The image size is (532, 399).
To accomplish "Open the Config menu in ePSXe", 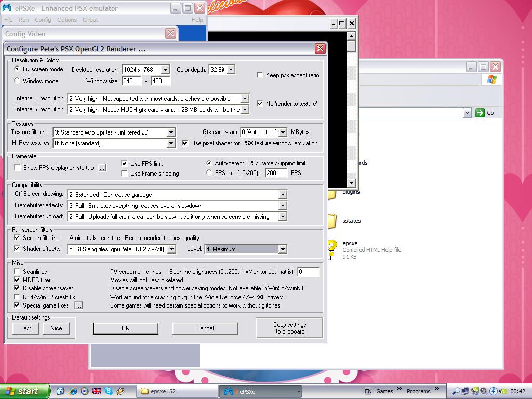I will point(43,20).
